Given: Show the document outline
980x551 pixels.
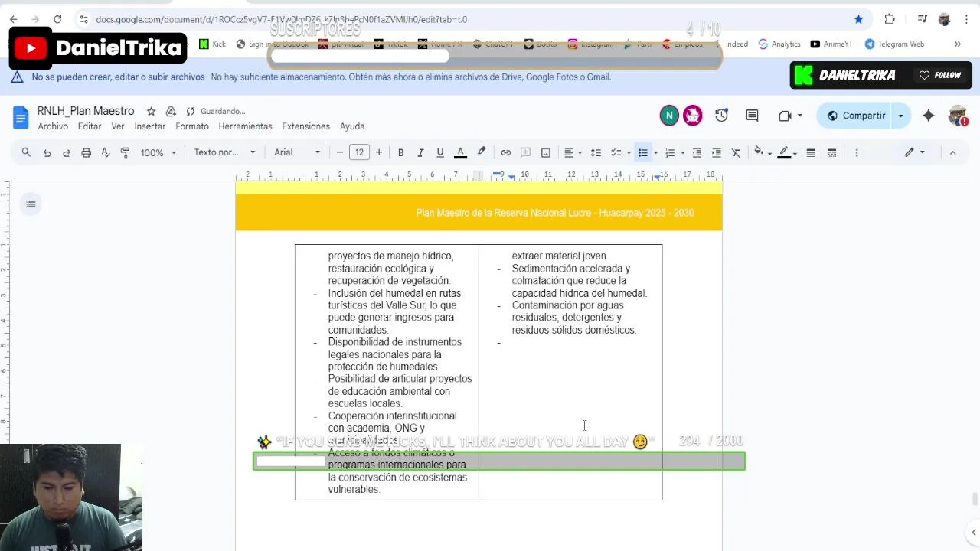Looking at the screenshot, I should [x=31, y=204].
